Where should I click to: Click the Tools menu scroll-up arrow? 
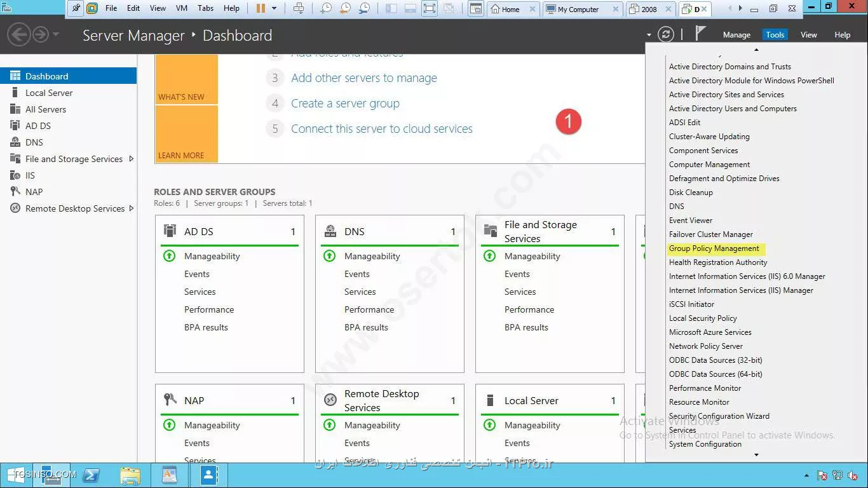pyautogui.click(x=756, y=50)
